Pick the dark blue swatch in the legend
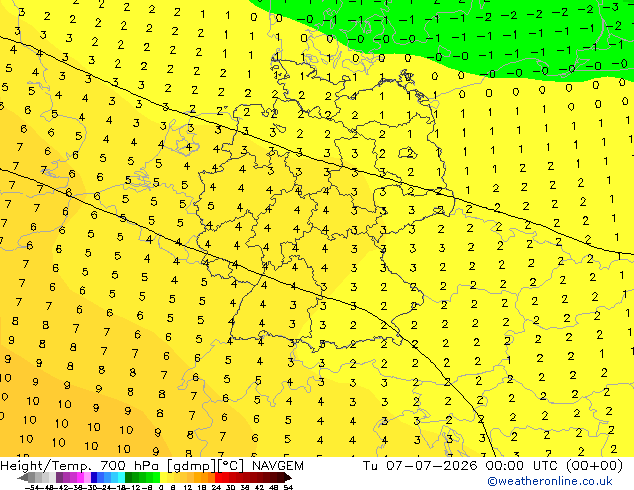 click(x=94, y=478)
